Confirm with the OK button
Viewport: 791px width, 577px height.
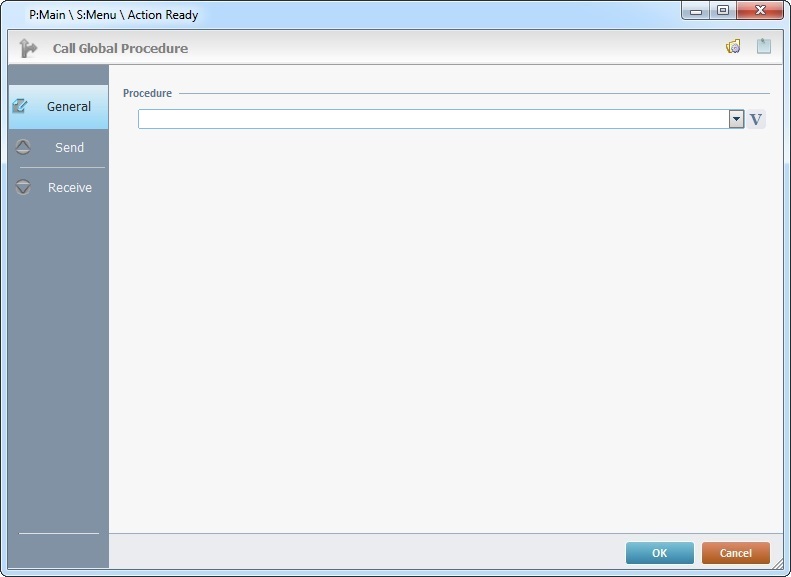click(659, 553)
